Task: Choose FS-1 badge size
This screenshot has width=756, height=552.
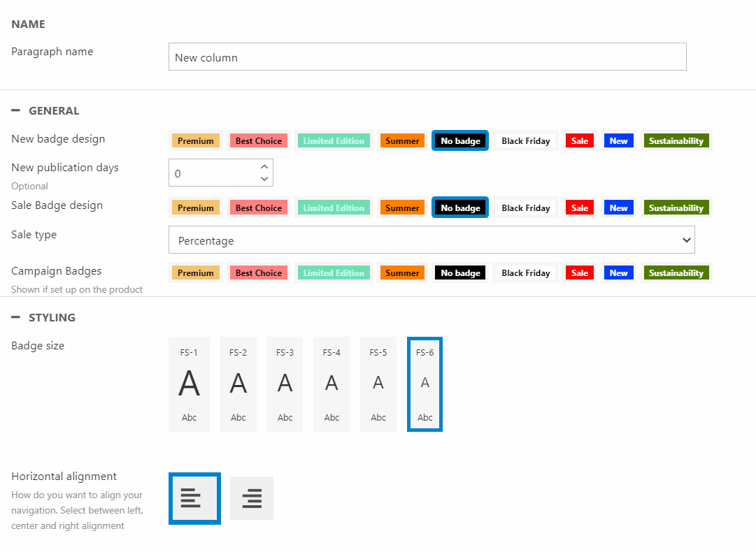Action: tap(189, 384)
